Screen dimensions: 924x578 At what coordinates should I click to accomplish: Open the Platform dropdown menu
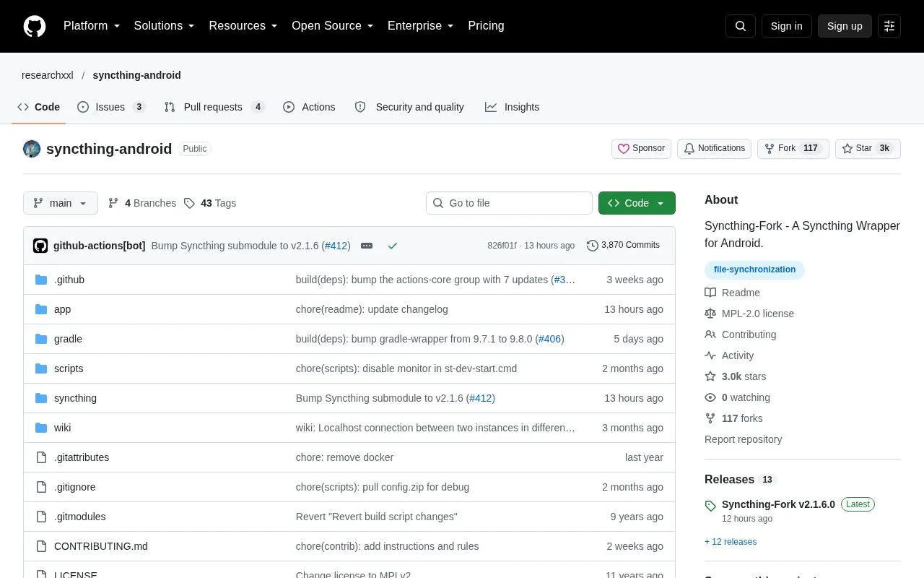92,26
